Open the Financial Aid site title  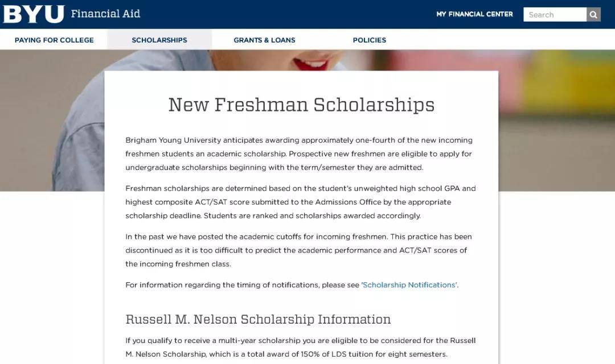point(105,14)
